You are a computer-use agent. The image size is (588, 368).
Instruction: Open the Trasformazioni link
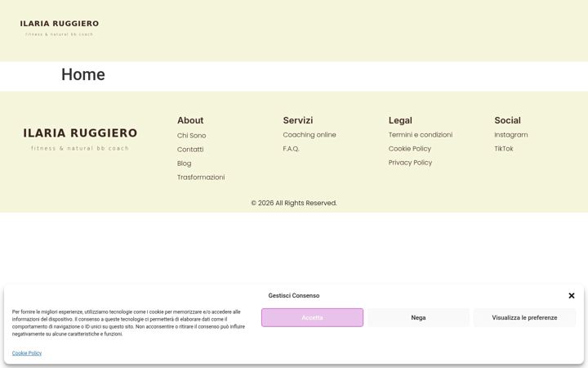[x=201, y=177]
